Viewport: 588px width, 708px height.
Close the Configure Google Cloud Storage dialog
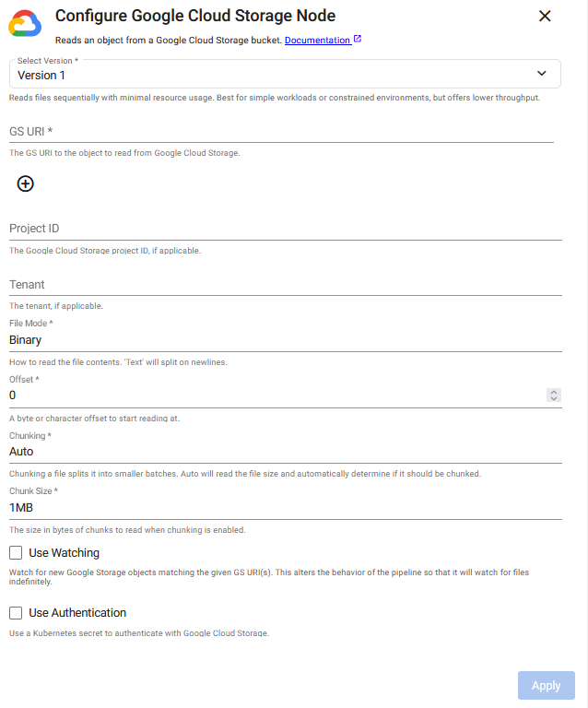[545, 16]
